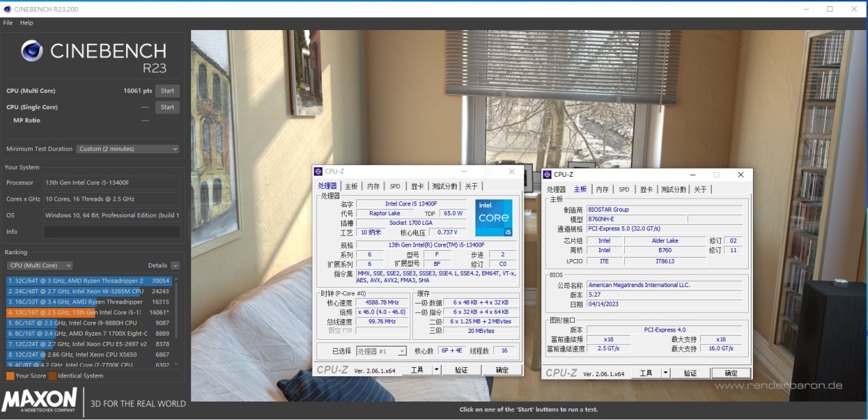Click the Cinebench app icon in the title bar
This screenshot has width=868, height=420.
[x=6, y=9]
